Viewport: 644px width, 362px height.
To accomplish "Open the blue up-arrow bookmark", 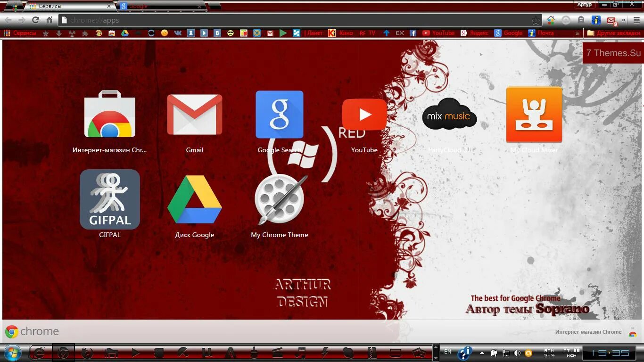I will tap(387, 33).
